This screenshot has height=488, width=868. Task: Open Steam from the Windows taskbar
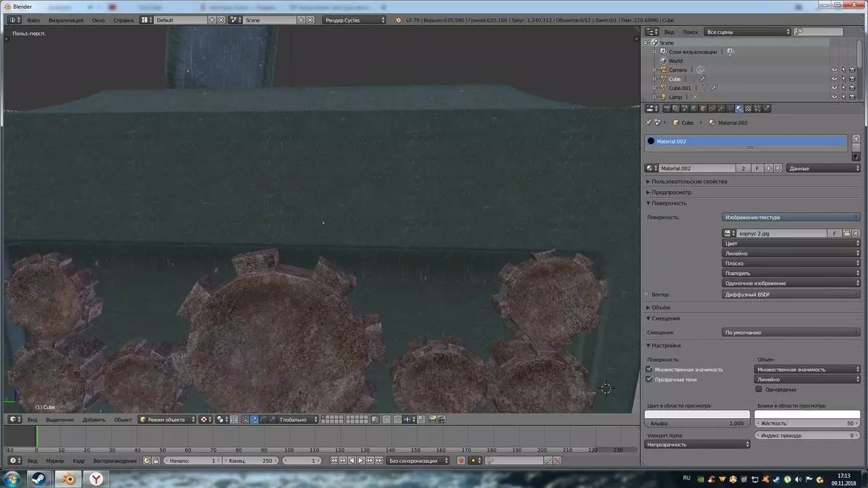coord(38,479)
